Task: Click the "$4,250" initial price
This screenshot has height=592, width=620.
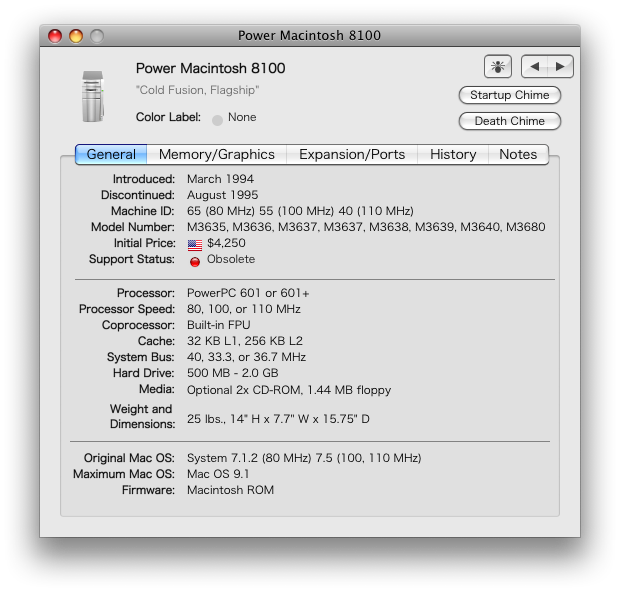Action: [x=226, y=243]
